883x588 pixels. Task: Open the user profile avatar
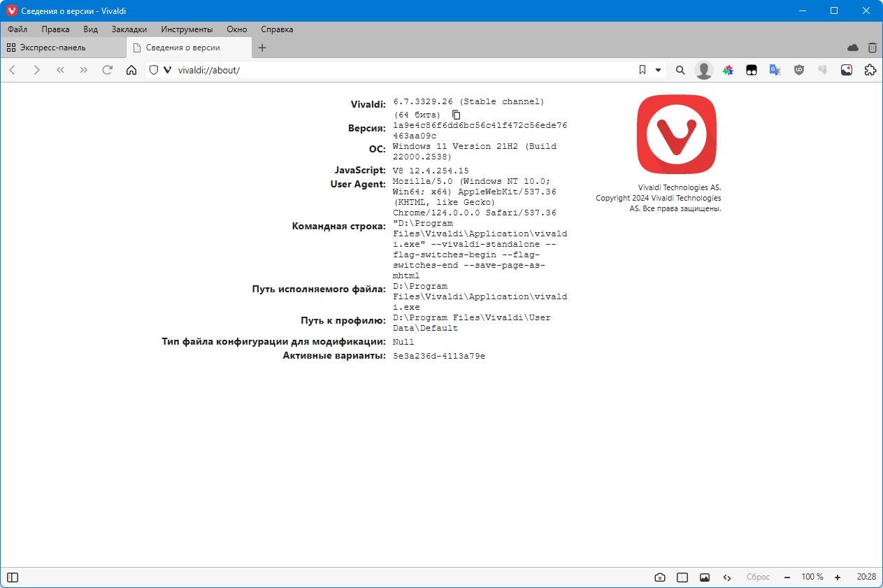click(x=703, y=70)
